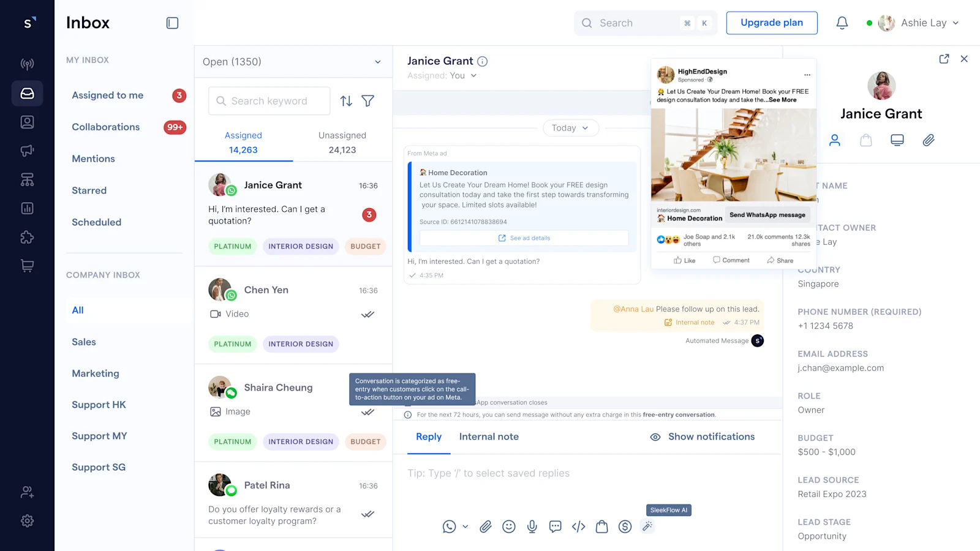Expand the Open (1350) status dropdown
The height and width of the screenshot is (551, 980).
click(293, 62)
